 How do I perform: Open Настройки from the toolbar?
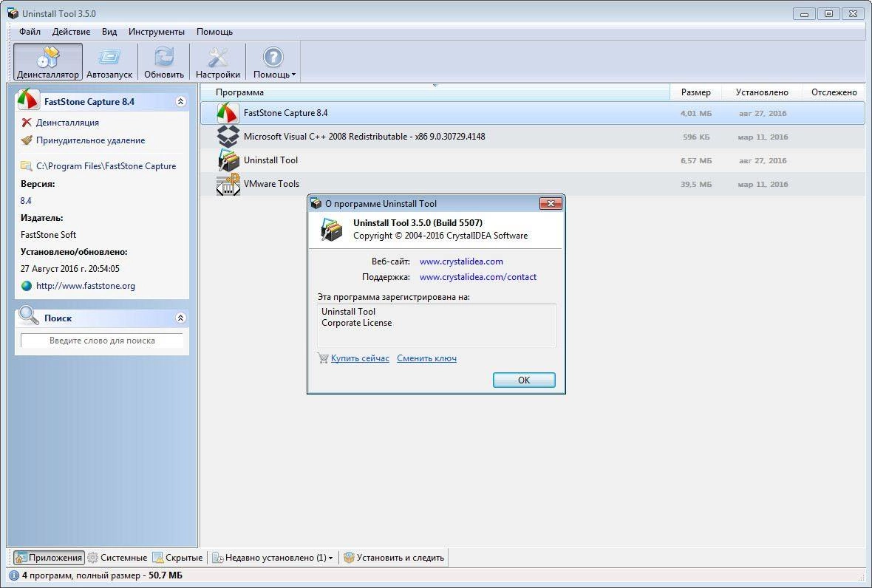(x=217, y=62)
